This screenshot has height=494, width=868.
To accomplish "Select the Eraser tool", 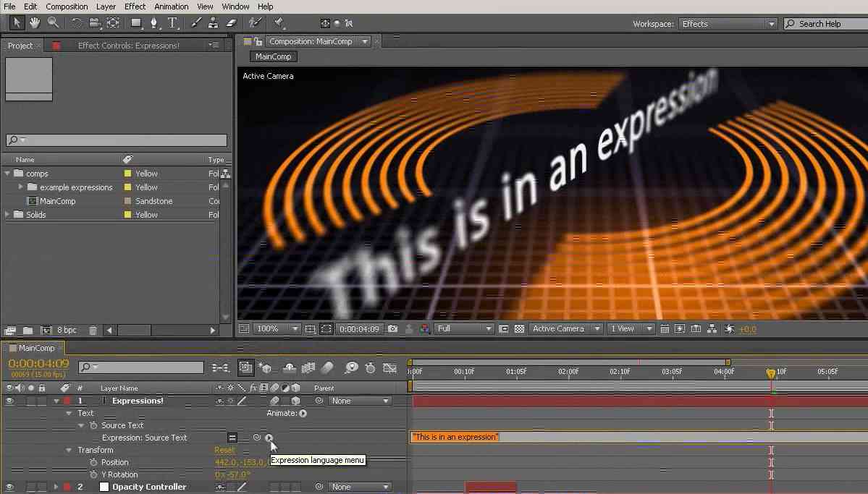I will 232,23.
